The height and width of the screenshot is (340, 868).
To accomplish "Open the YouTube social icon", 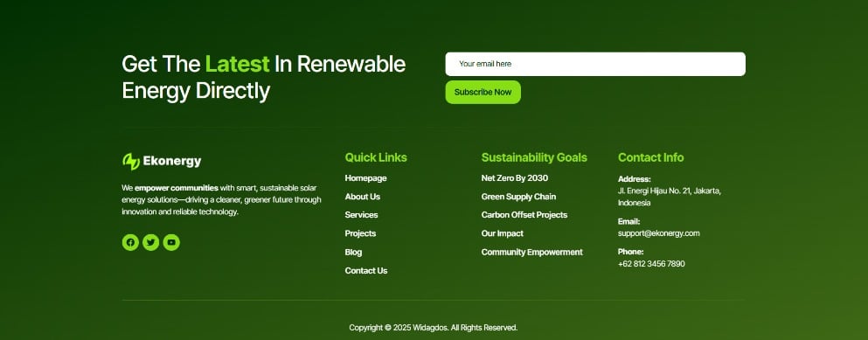I will coord(171,242).
